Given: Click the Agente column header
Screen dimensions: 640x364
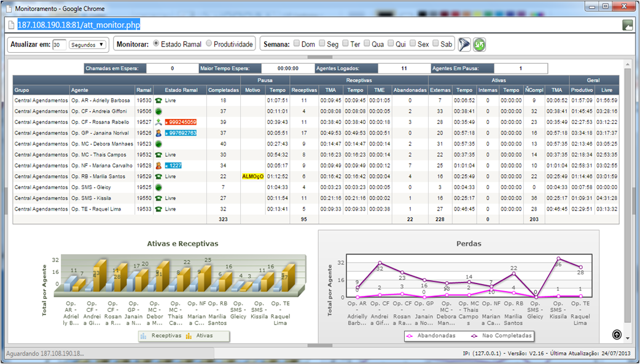Looking at the screenshot, I should [x=103, y=90].
